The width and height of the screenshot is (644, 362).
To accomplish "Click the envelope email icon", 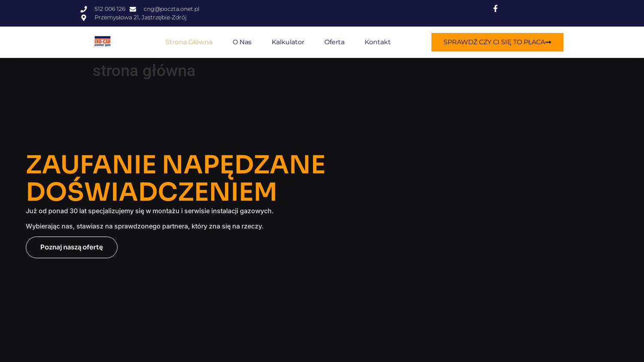I will point(133,9).
